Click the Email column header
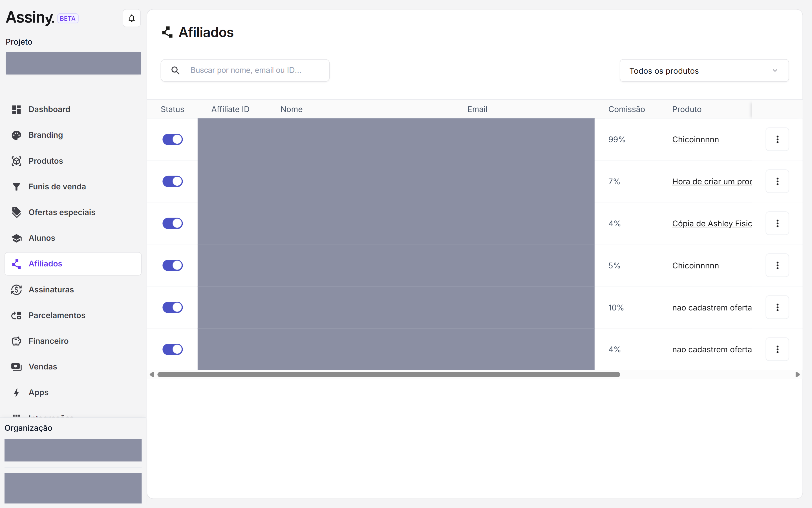The width and height of the screenshot is (812, 508). click(x=477, y=110)
